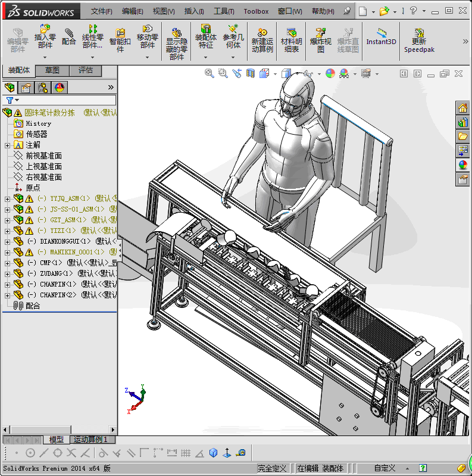This screenshot has width=472, height=476.
Task: Open the dropdown under Insert Components
Action: click(45, 57)
